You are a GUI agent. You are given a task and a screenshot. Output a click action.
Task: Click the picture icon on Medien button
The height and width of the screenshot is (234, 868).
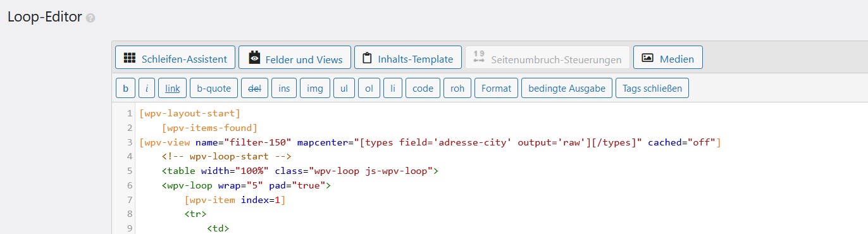click(x=647, y=58)
